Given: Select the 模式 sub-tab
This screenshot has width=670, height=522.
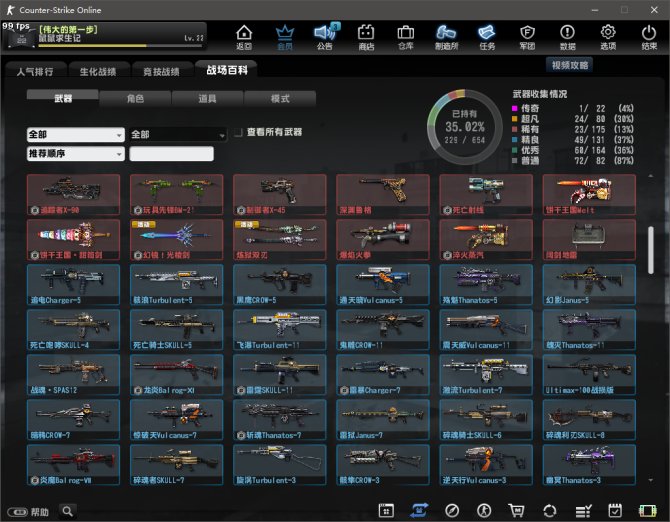Looking at the screenshot, I should 280,98.
